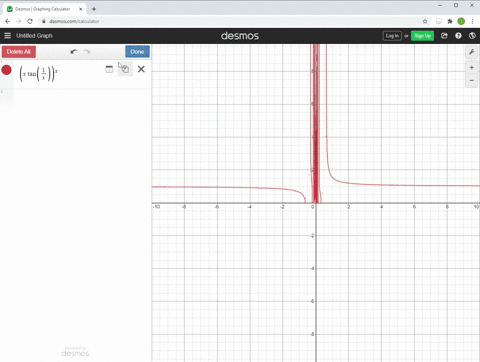Click the empty second expression row
Image resolution: width=480 pixels, height=362 pixels.
(76, 97)
